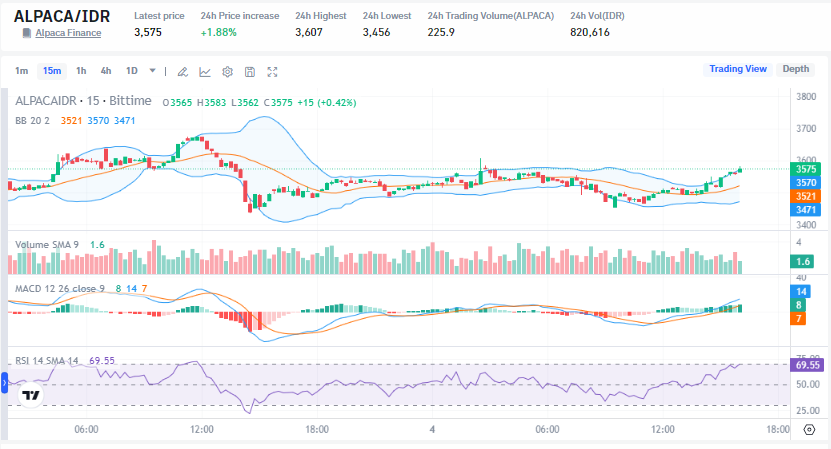Viewport: 831px width, 449px height.
Task: Select the BB 20 2 indicator label
Action: coord(32,120)
